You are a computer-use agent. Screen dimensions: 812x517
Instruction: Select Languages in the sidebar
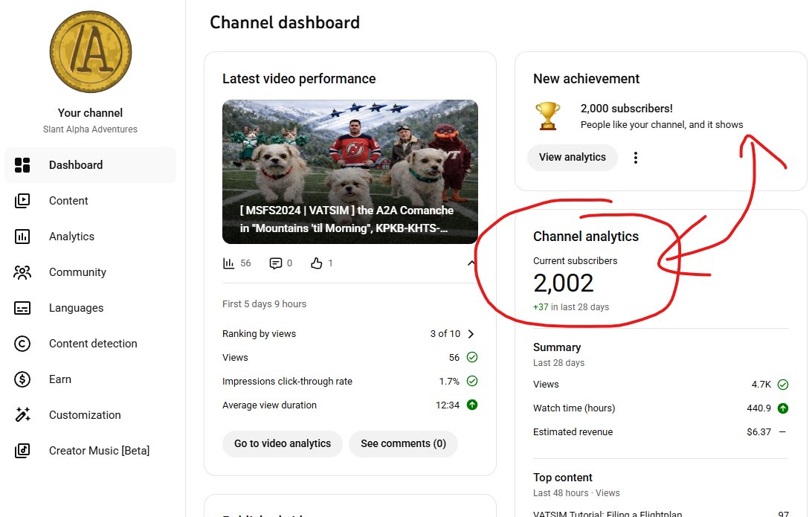tap(90, 308)
